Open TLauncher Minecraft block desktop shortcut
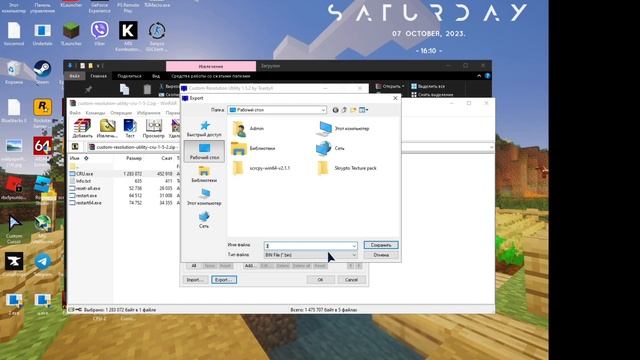The width and height of the screenshot is (640, 360). point(71,33)
